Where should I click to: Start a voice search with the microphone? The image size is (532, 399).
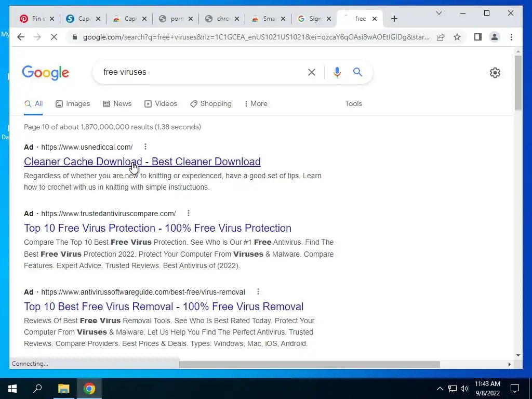pos(337,72)
